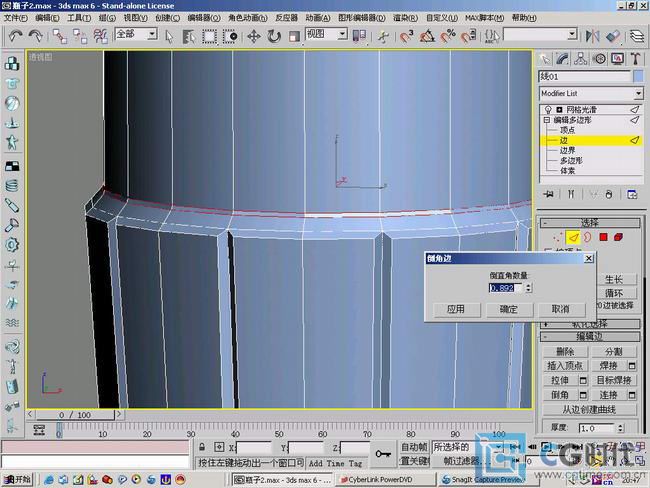This screenshot has height=488, width=650.
Task: Toggle the Spinner Snap icon
Action: point(468,36)
